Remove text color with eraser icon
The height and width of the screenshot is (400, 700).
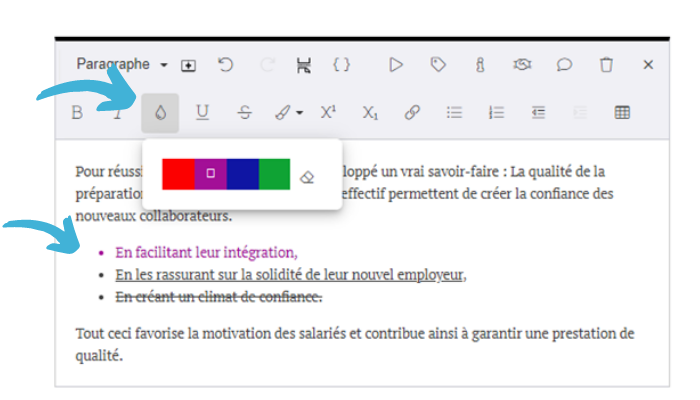307,176
